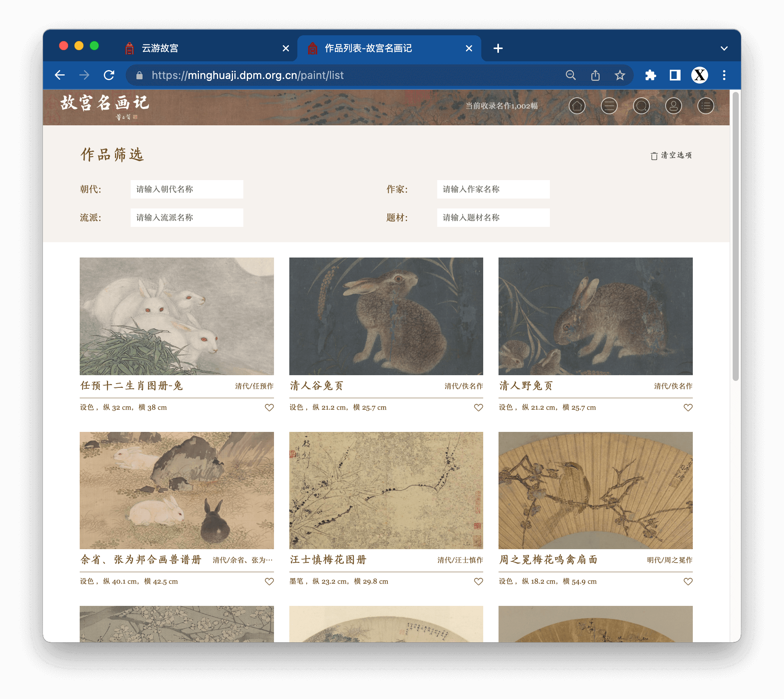Click the lock icon beside the URL
The width and height of the screenshot is (784, 699).
click(139, 75)
